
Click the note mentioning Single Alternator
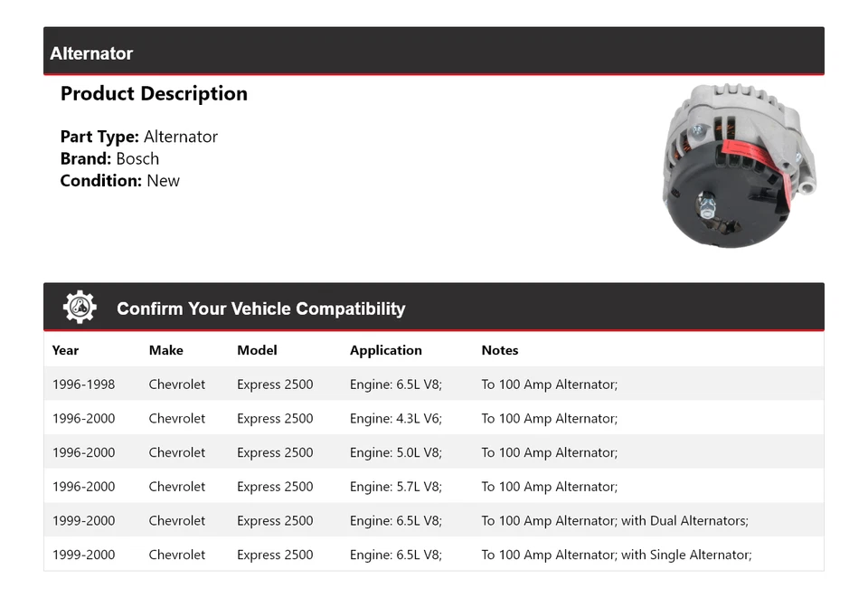pos(617,555)
